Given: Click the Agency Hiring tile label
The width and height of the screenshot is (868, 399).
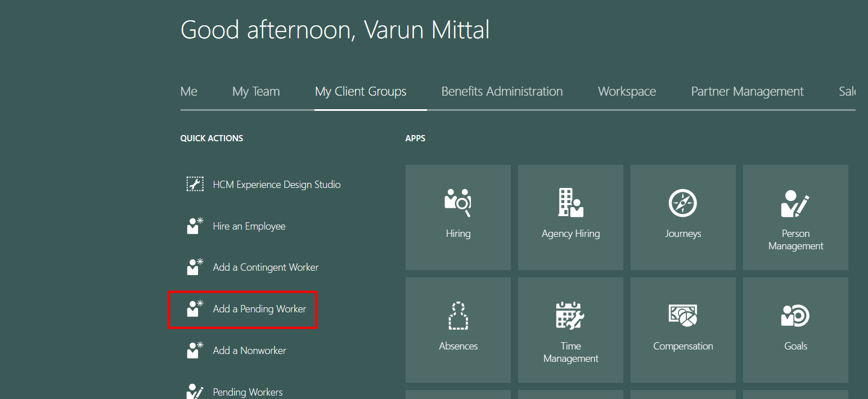Looking at the screenshot, I should pos(570,234).
